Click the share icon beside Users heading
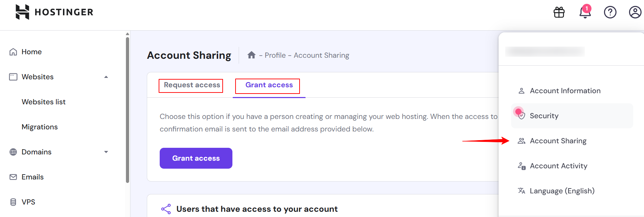This screenshot has width=644, height=217. (x=166, y=209)
